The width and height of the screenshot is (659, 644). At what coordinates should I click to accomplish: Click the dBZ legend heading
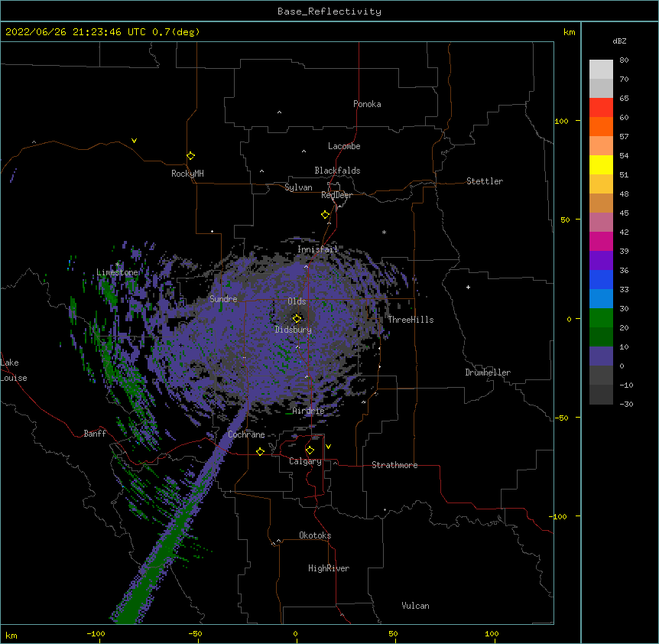(x=619, y=41)
